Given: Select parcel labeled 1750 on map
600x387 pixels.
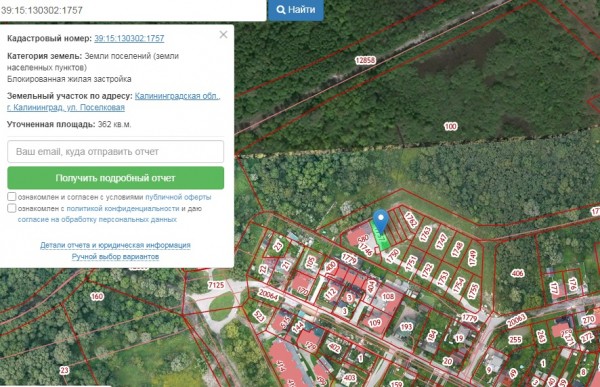Looking at the screenshot, I should point(393,255).
